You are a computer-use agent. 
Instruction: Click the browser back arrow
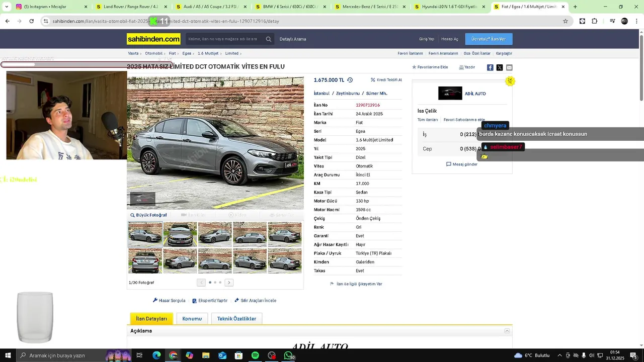coord(7,21)
